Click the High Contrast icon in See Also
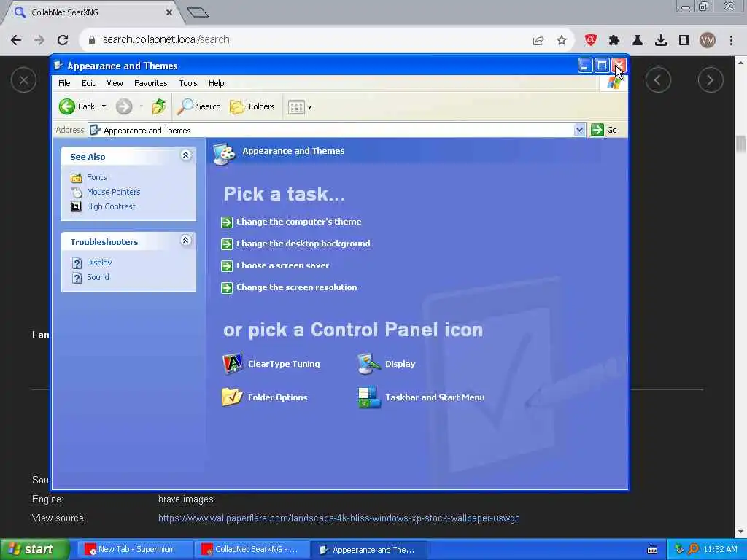Screen dimensions: 747x560 76,206
